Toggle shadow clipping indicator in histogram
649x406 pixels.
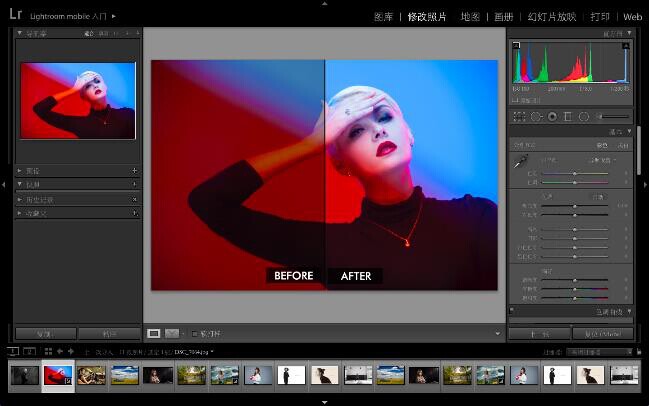[x=516, y=46]
